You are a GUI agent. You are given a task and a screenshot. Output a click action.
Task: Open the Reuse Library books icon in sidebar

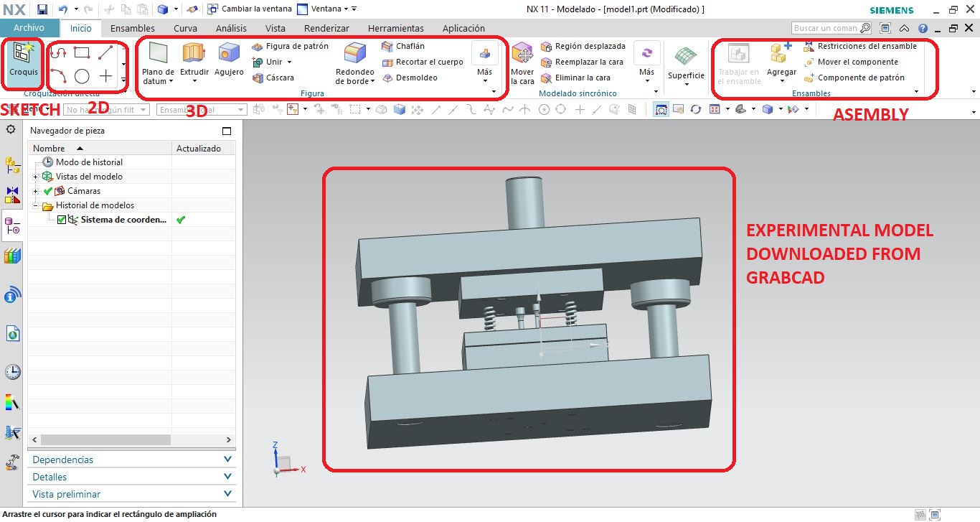pyautogui.click(x=12, y=256)
